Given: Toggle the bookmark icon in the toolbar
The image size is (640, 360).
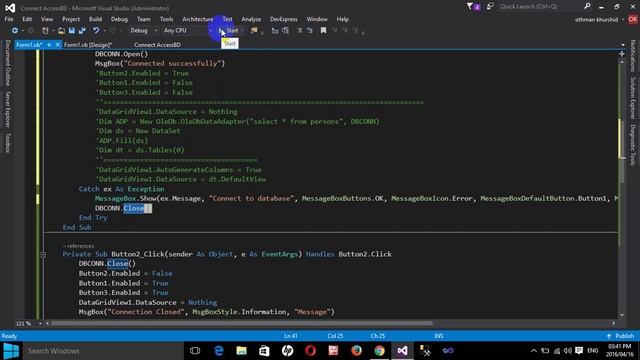Looking at the screenshot, I should [323, 31].
